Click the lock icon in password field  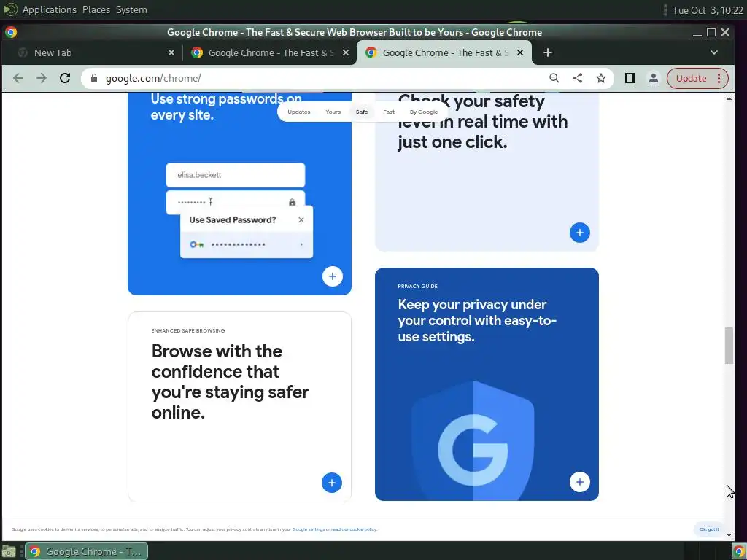(292, 202)
